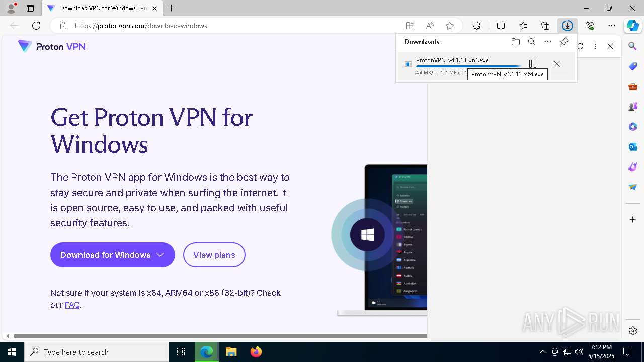
Task: Open sidebar Outlook icon
Action: coord(633,147)
